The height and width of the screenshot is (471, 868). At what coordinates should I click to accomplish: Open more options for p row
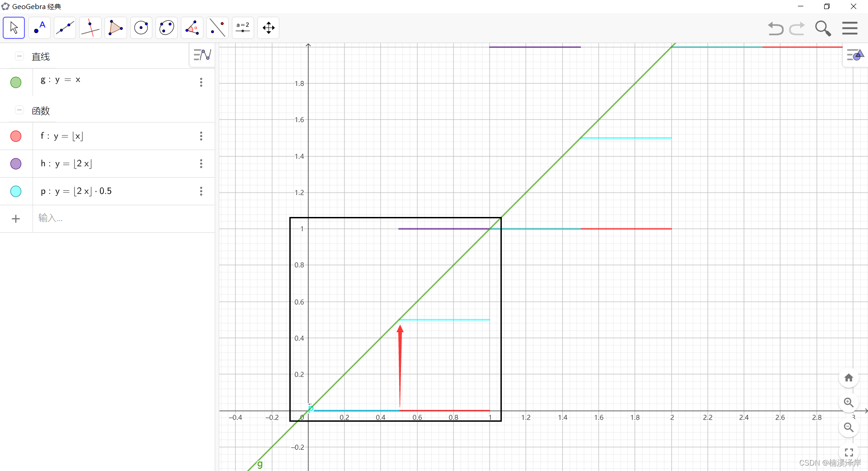(201, 191)
